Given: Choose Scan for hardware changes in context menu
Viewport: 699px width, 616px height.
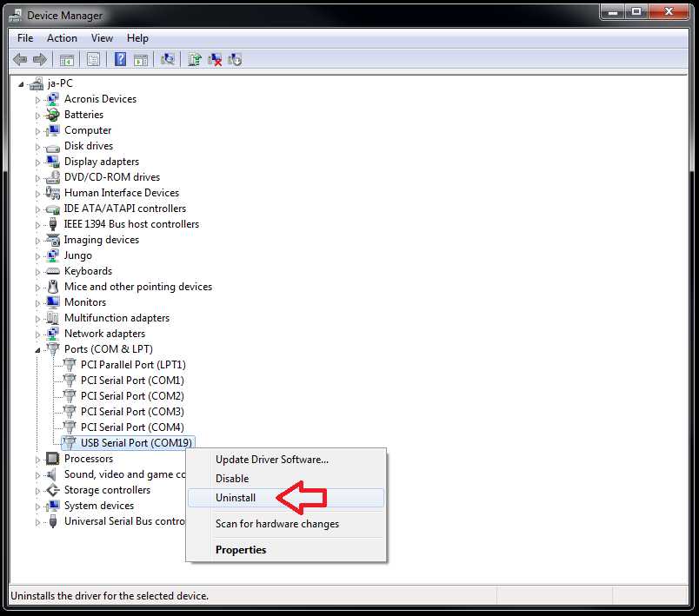Looking at the screenshot, I should [x=285, y=524].
